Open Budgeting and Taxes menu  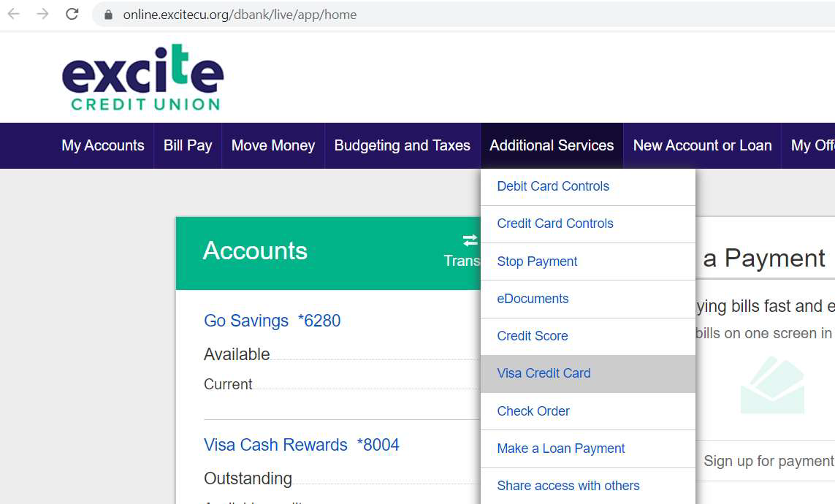pyautogui.click(x=403, y=145)
